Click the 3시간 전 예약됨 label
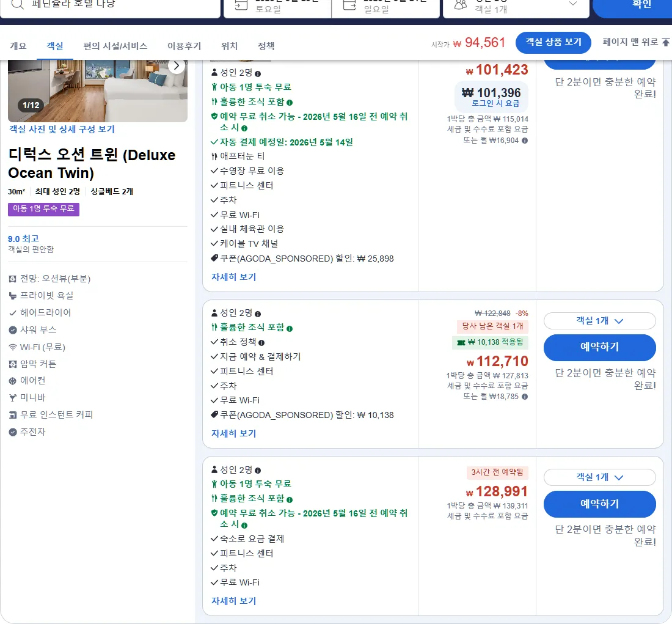Screen dimensions: 672x624 coord(497,472)
